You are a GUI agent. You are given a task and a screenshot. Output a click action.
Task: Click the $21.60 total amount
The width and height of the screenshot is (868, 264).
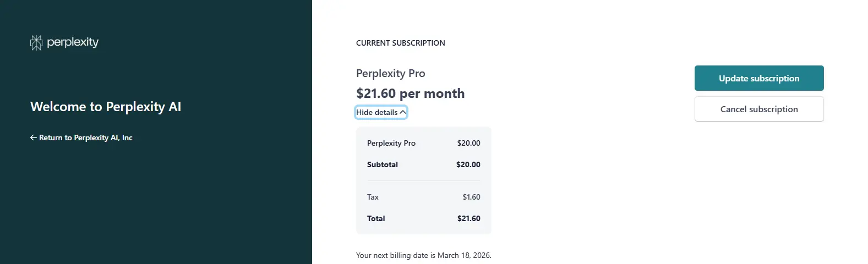point(469,218)
